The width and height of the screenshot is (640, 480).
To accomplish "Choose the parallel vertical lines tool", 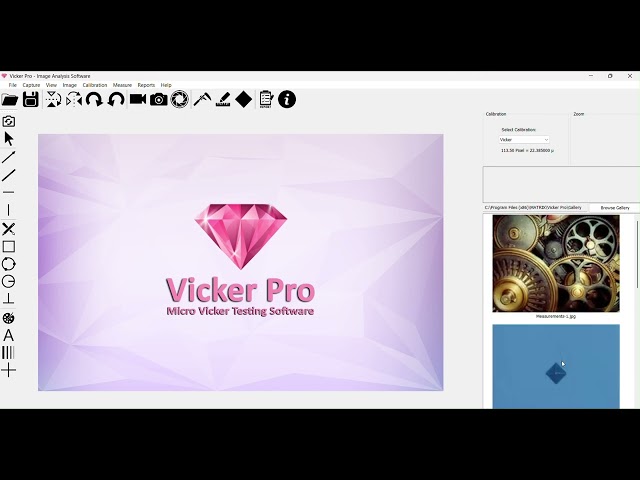I will [x=9, y=353].
